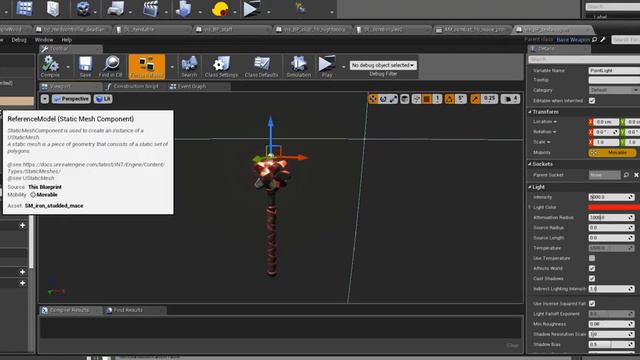Click the yellow hard-hat Build icon

pyautogui.click(x=220, y=9)
